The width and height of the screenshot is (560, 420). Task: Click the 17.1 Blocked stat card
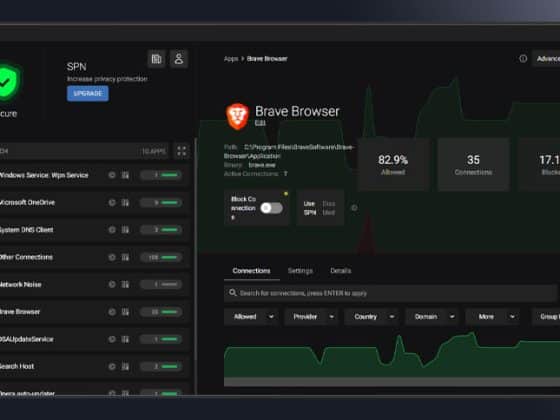(539, 164)
